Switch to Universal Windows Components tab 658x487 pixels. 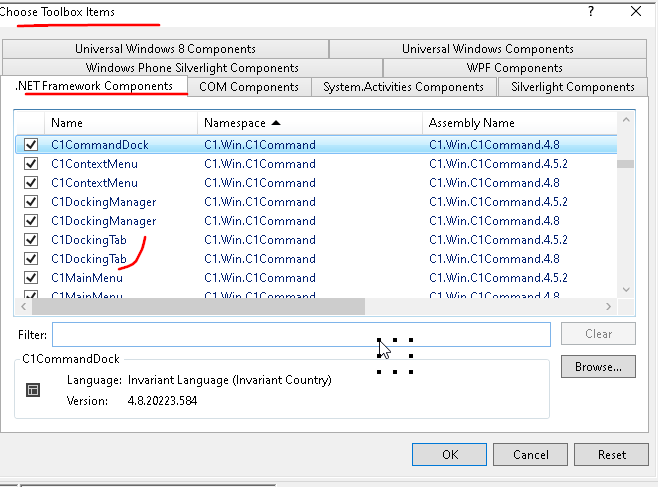488,49
